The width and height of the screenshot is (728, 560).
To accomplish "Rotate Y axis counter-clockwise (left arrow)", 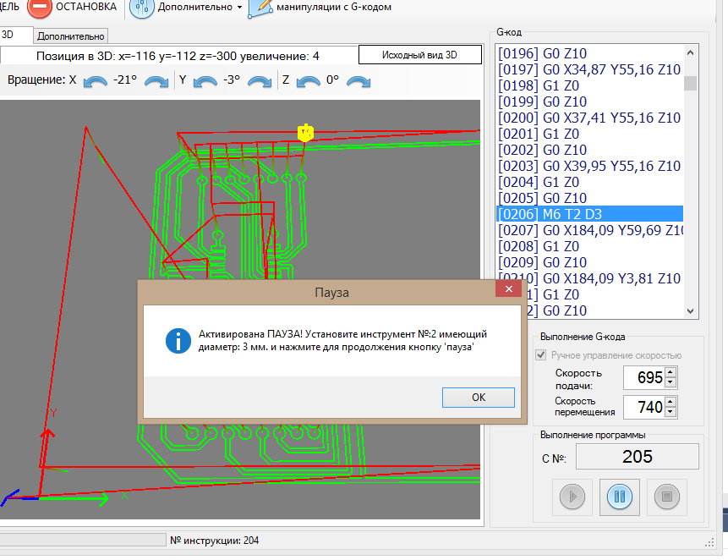I will [x=205, y=82].
